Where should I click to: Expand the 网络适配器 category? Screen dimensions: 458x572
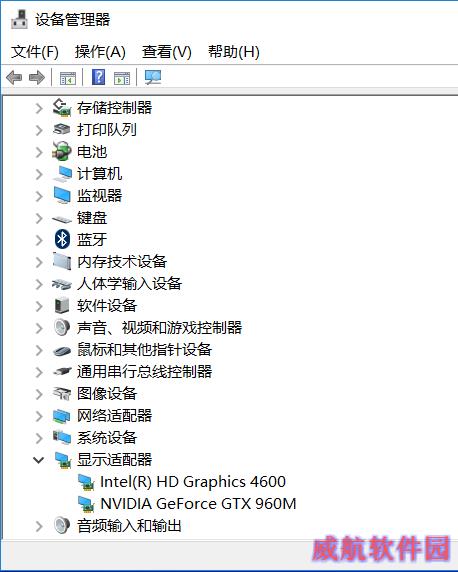tap(39, 416)
